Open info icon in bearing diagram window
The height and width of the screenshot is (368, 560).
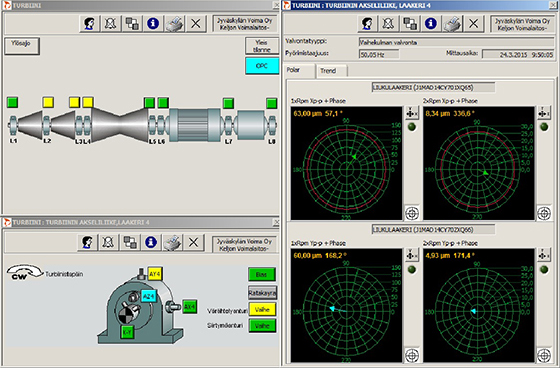tap(151, 243)
